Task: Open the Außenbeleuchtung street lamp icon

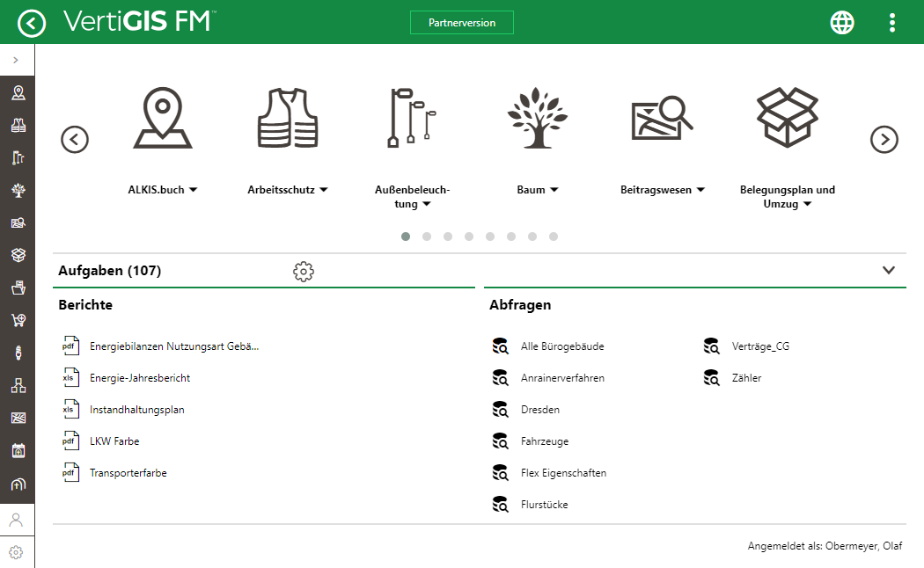Action: (412, 117)
